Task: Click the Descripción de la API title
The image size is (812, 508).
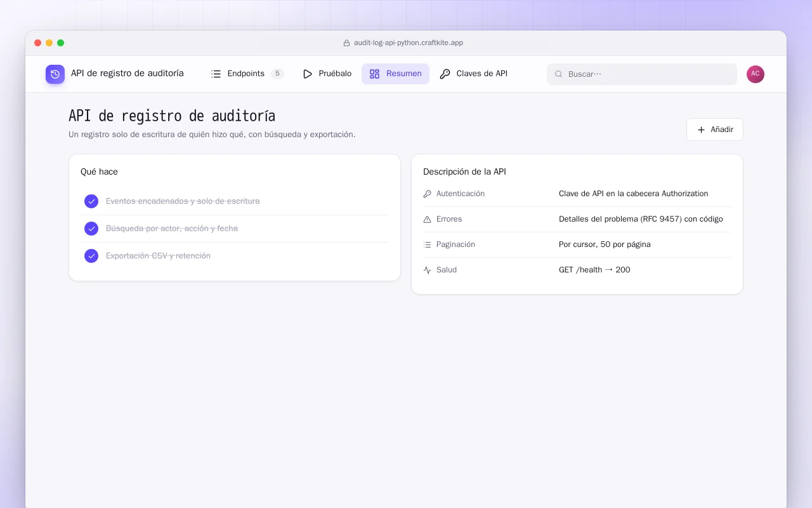Action: [x=464, y=171]
